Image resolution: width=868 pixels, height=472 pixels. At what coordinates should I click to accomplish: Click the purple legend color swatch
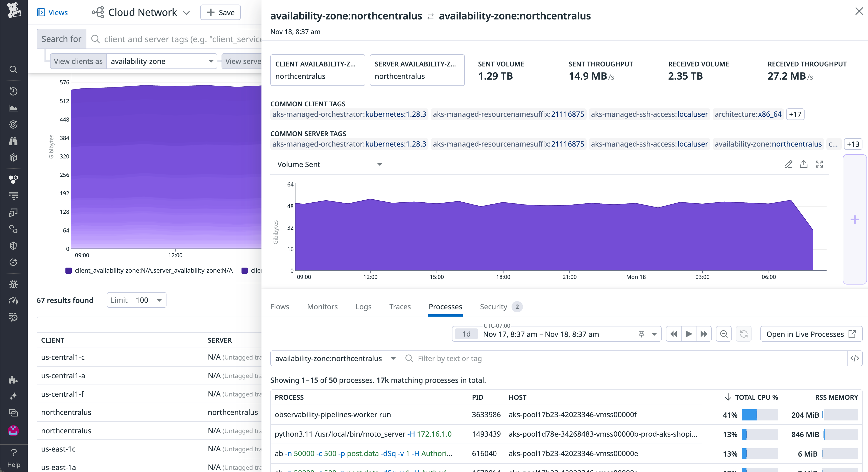click(x=68, y=270)
